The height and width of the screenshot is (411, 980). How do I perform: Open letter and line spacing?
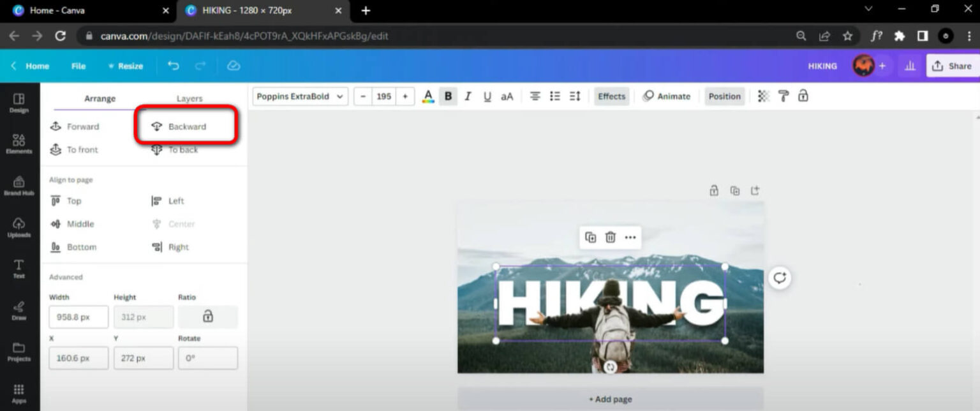575,96
